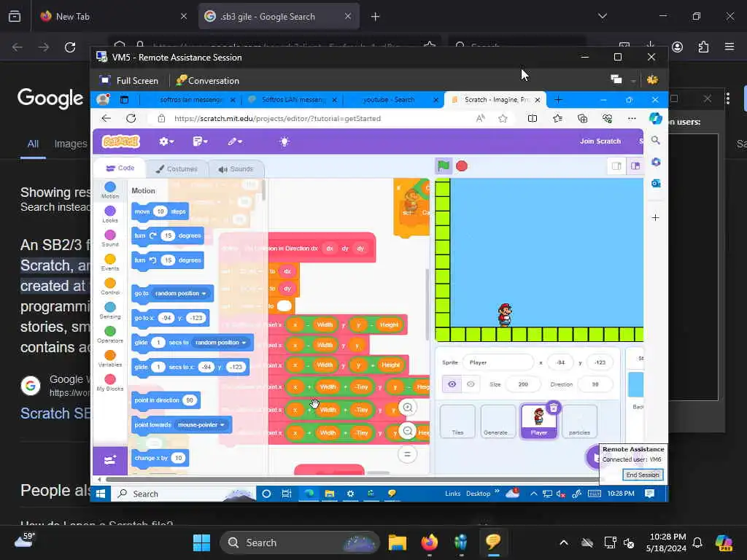747x560 pixels.
Task: Select the Variables block category
Action: pos(110,358)
